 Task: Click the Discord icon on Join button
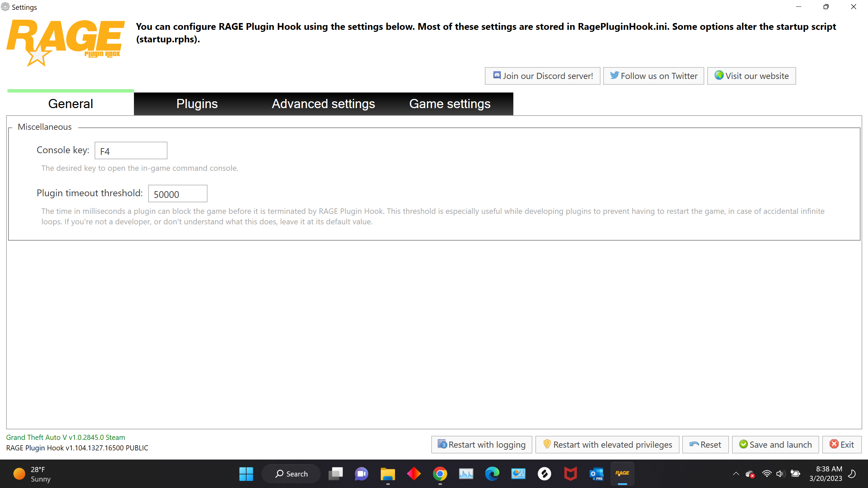click(x=497, y=75)
